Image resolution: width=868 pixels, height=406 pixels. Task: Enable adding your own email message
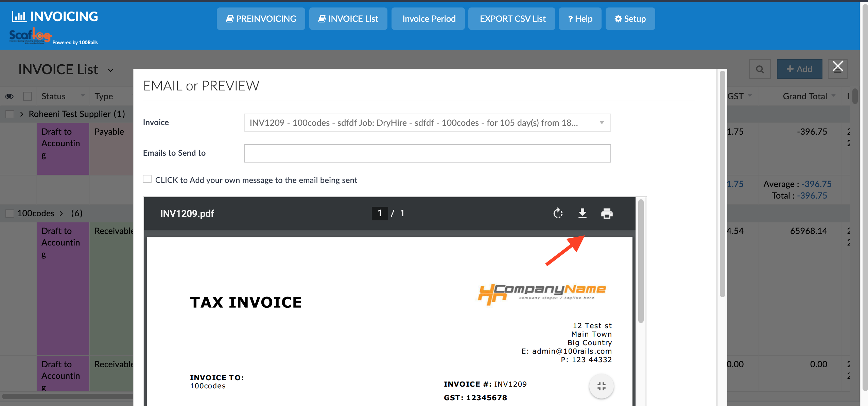point(147,179)
